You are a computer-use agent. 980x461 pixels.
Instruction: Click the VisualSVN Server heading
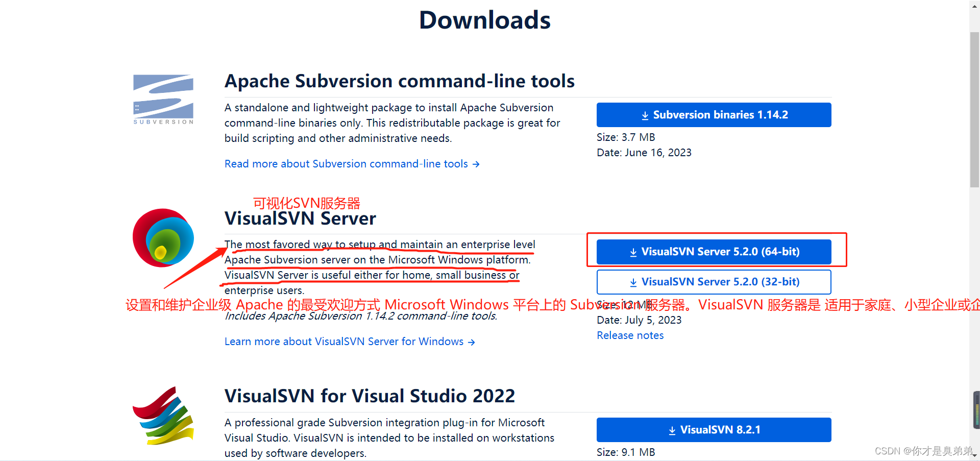click(x=300, y=219)
